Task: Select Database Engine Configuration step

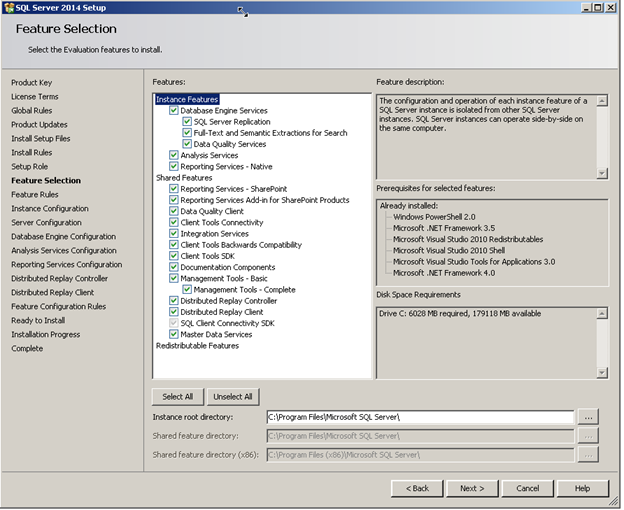Action: tap(63, 236)
